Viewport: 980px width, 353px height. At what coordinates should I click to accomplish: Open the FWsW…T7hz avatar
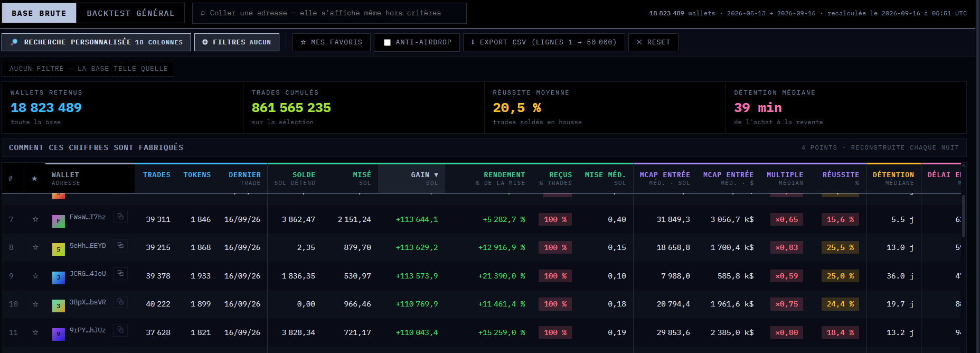click(59, 221)
